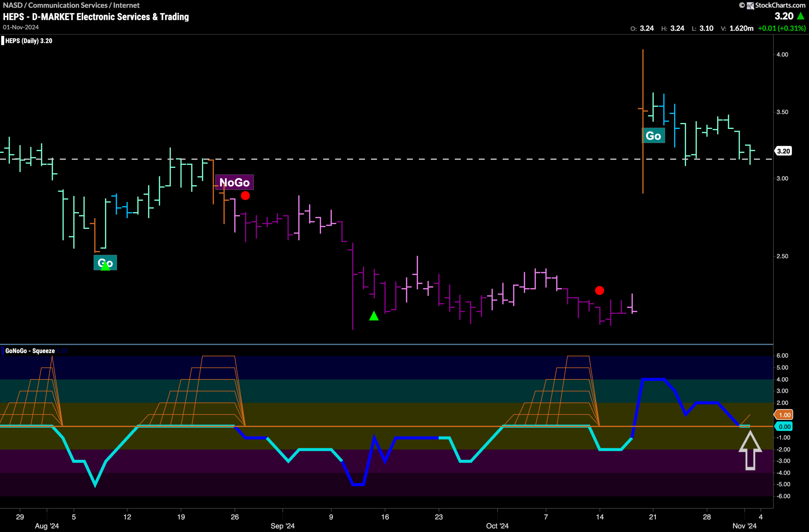
Task: Click the cyan 0.00 oscillator value tag
Action: pyautogui.click(x=783, y=427)
